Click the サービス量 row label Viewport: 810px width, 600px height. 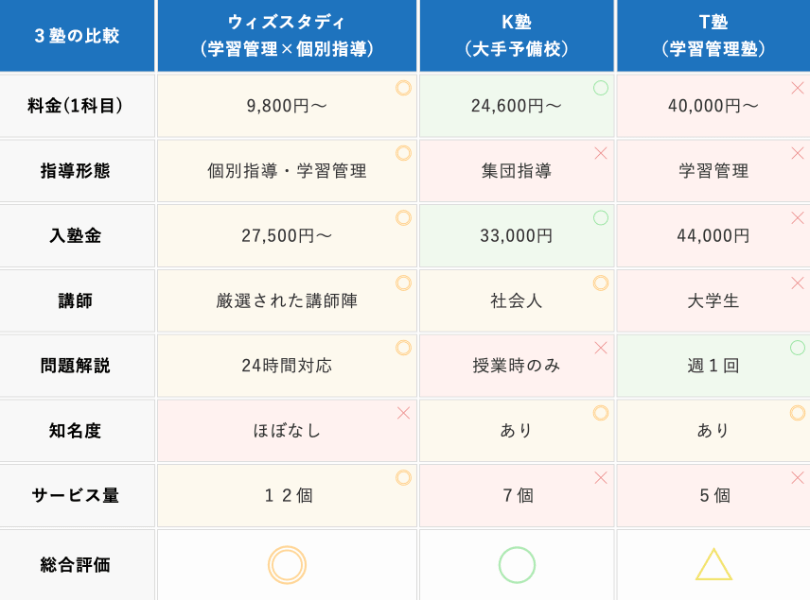pyautogui.click(x=77, y=495)
